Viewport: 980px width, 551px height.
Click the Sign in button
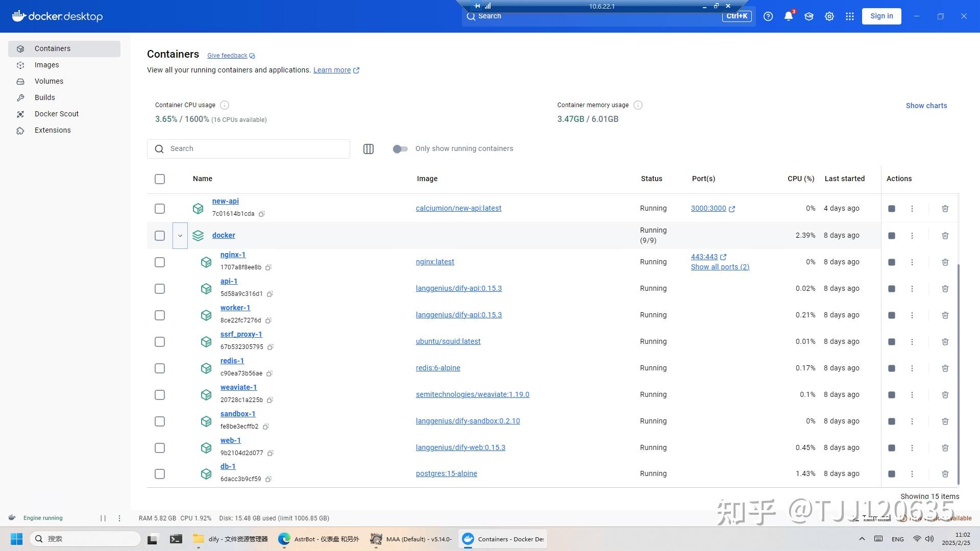tap(881, 16)
